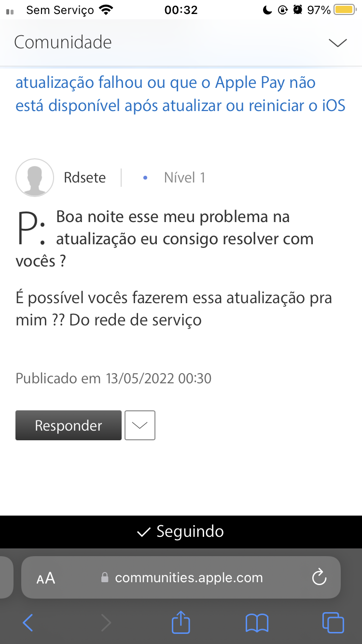Open the Safari share sheet icon
The width and height of the screenshot is (362, 644).
click(181, 622)
